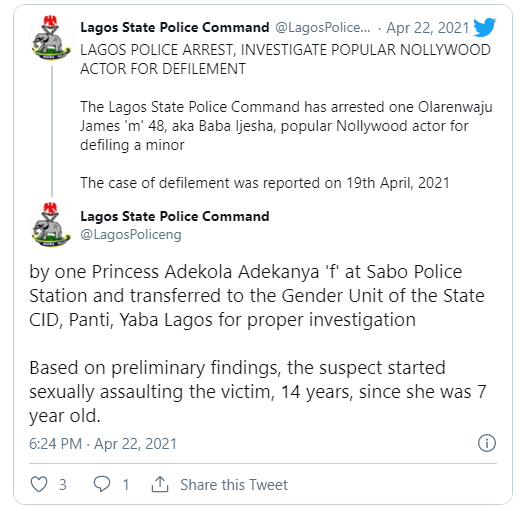This screenshot has width=522, height=511.
Task: Click the like count number 3
Action: pos(63,485)
